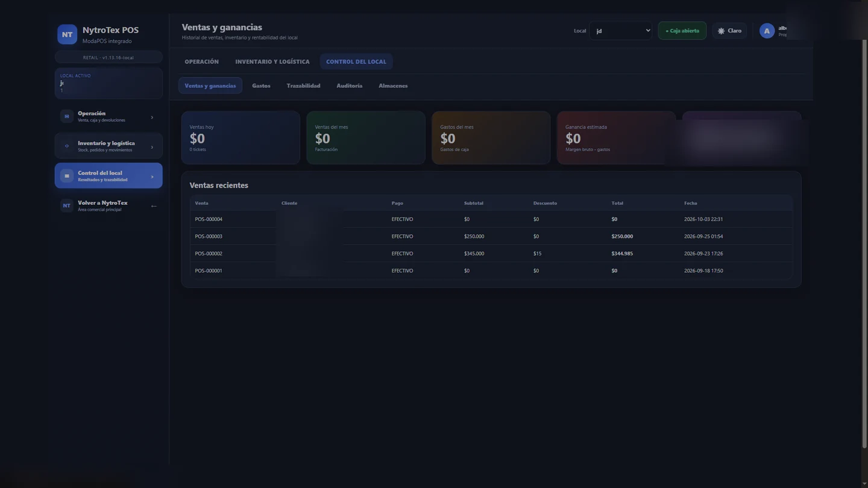Open Control del local in the sidebar

click(108, 176)
